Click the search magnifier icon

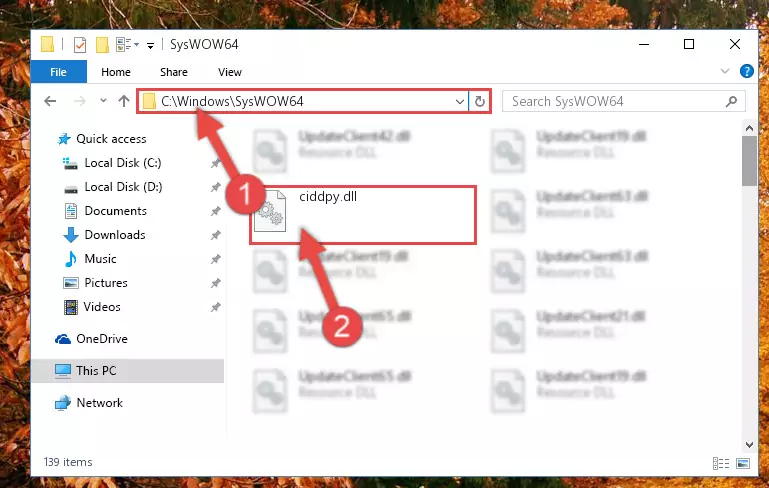tap(731, 102)
